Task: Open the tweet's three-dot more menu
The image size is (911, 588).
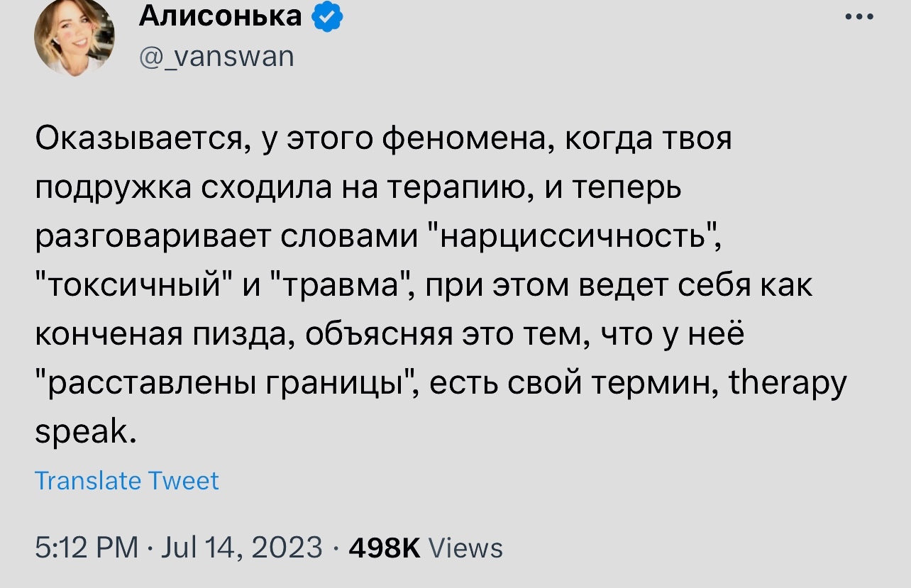Action: 859,17
